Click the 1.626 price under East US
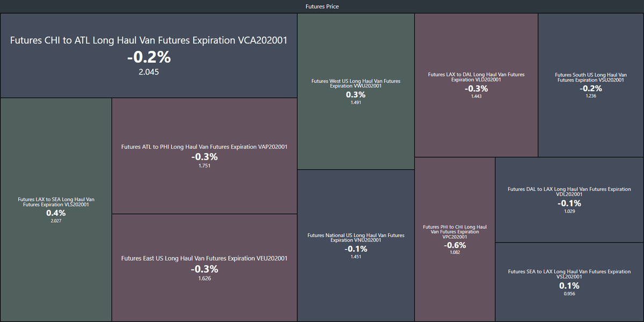 (x=204, y=278)
